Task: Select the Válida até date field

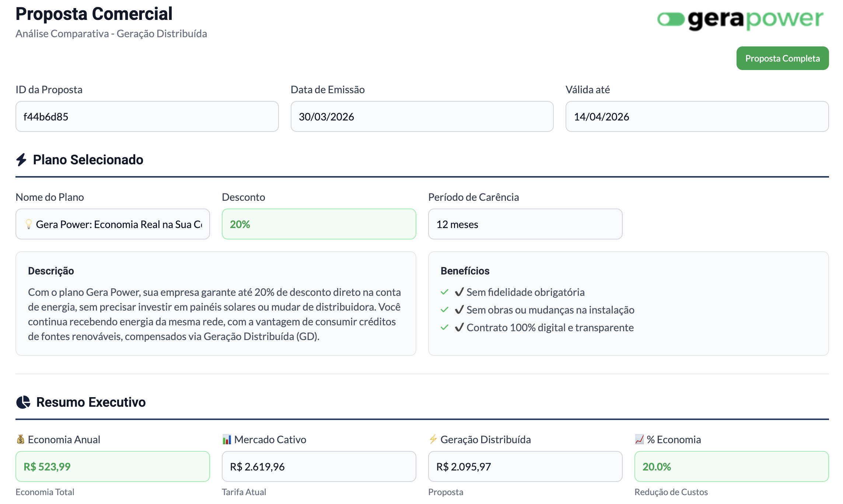Action: 697,116
